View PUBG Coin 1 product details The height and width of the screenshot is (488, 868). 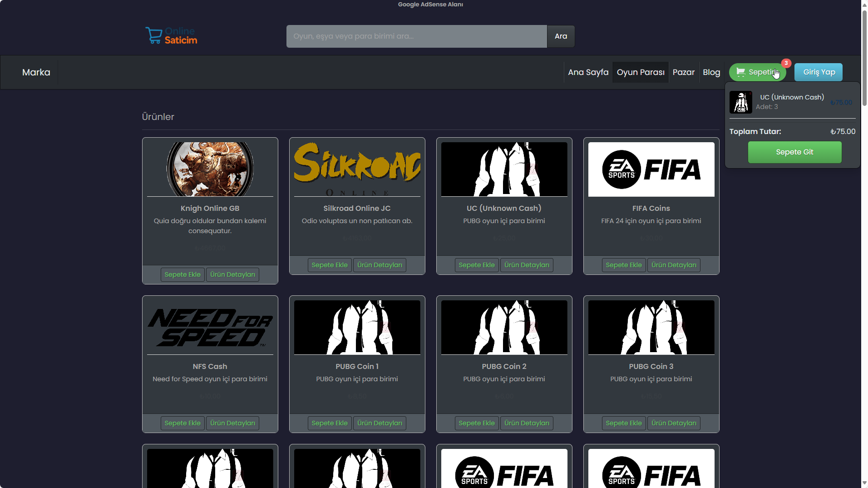pyautogui.click(x=380, y=423)
